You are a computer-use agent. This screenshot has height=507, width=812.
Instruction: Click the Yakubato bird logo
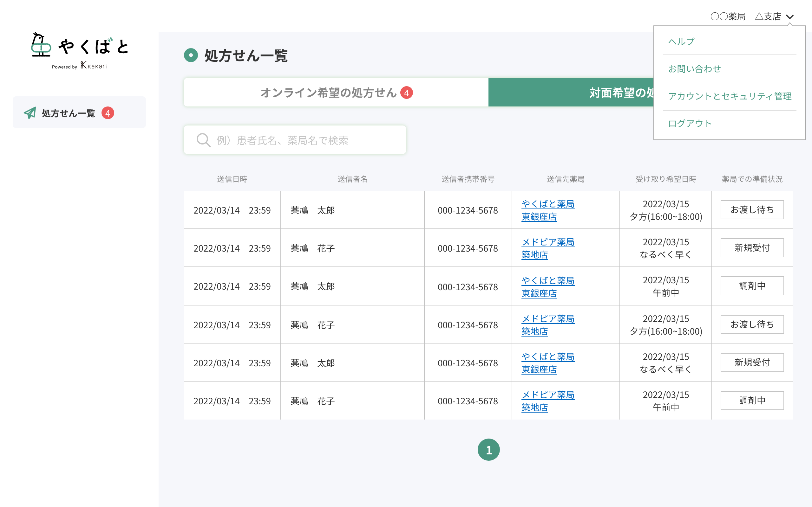[41, 45]
